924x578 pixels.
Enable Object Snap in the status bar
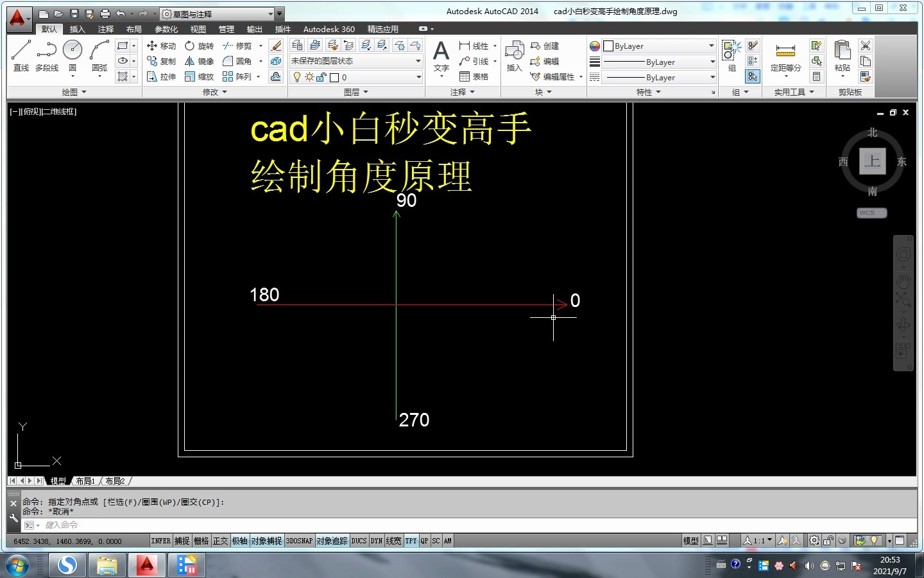[267, 541]
